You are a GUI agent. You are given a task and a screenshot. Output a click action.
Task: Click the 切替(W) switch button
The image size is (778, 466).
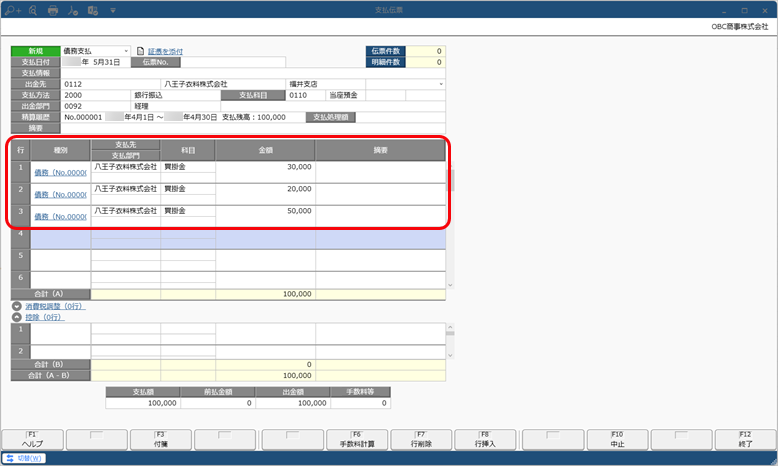(24, 458)
